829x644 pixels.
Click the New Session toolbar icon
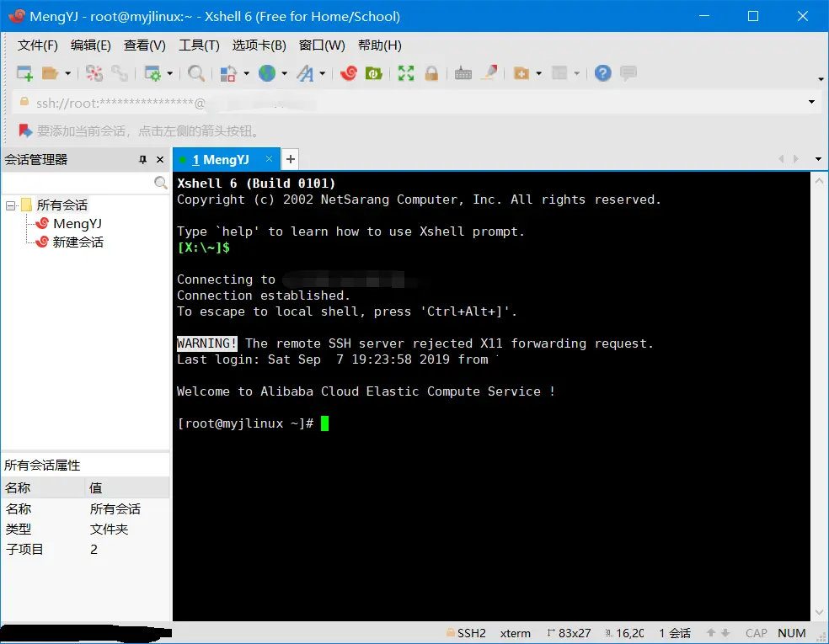tap(24, 73)
